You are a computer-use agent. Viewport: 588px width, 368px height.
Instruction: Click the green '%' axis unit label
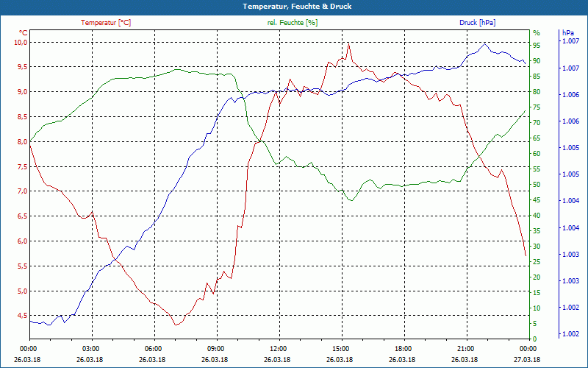pyautogui.click(x=537, y=33)
